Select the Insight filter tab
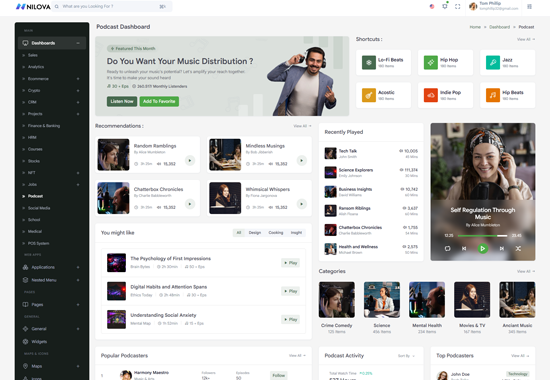550x380 pixels. click(296, 233)
